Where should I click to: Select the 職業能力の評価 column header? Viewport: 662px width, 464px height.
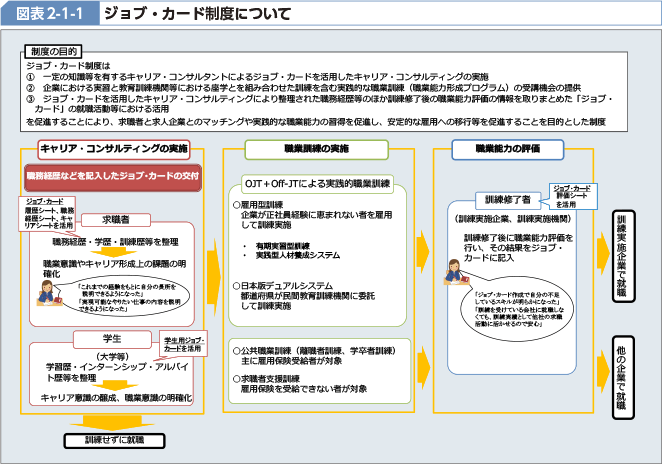tap(509, 148)
